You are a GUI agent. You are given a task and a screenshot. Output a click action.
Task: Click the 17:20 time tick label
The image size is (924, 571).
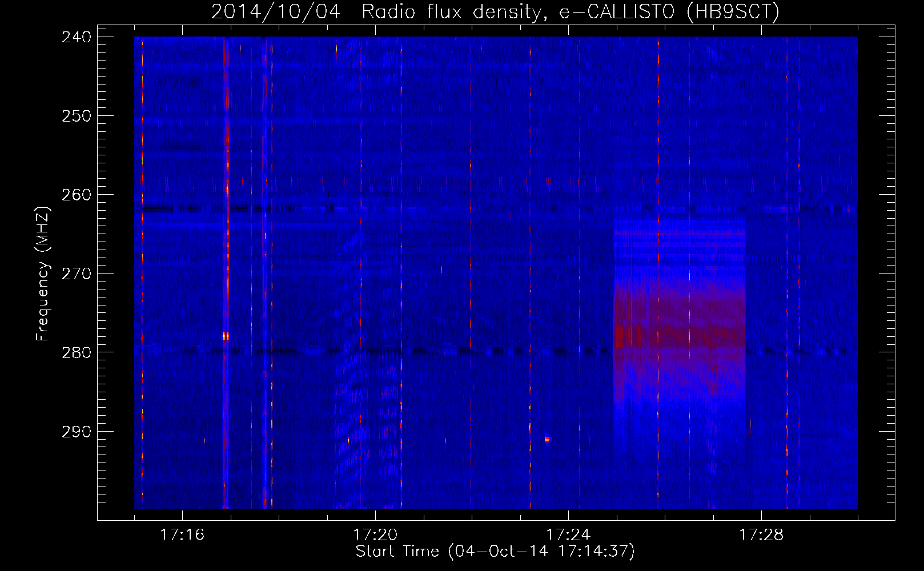[375, 534]
